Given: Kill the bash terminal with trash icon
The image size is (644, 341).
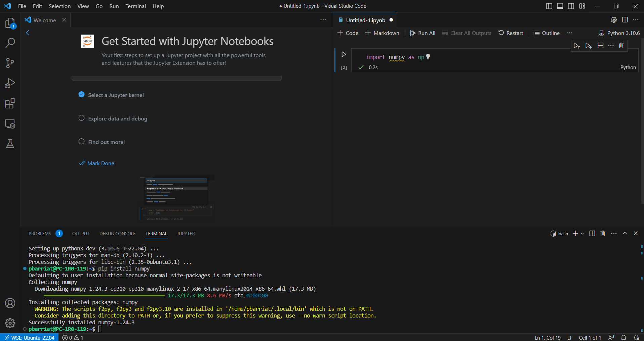Looking at the screenshot, I should point(603,234).
